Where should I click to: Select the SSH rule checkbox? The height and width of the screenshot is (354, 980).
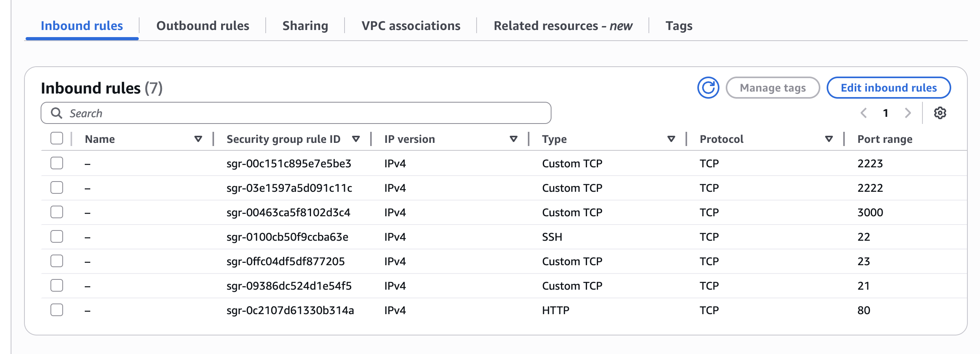[x=57, y=236]
